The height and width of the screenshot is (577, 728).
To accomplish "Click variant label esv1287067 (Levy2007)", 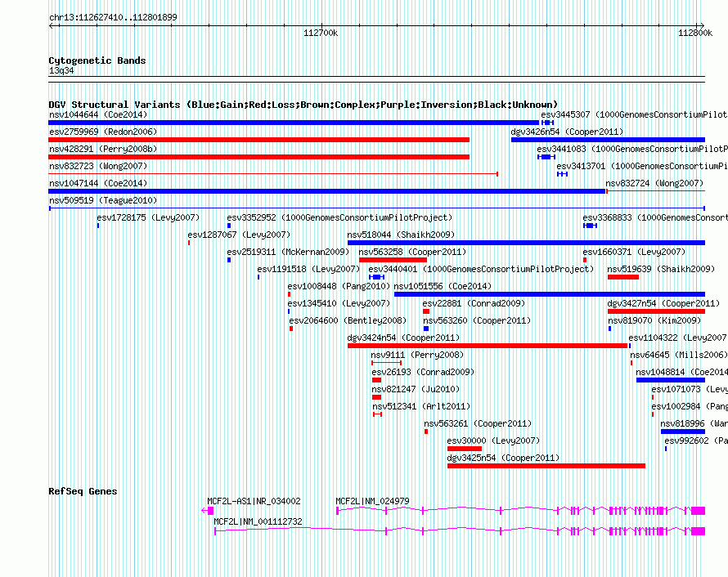I will (239, 235).
